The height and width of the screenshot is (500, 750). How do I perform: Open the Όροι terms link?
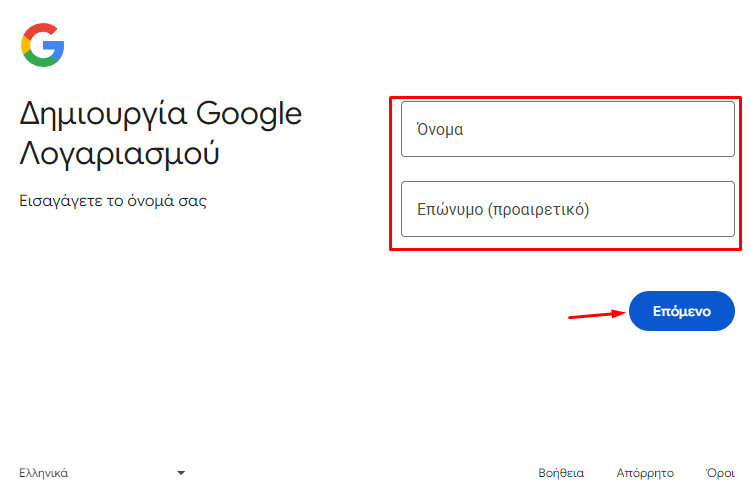click(720, 473)
